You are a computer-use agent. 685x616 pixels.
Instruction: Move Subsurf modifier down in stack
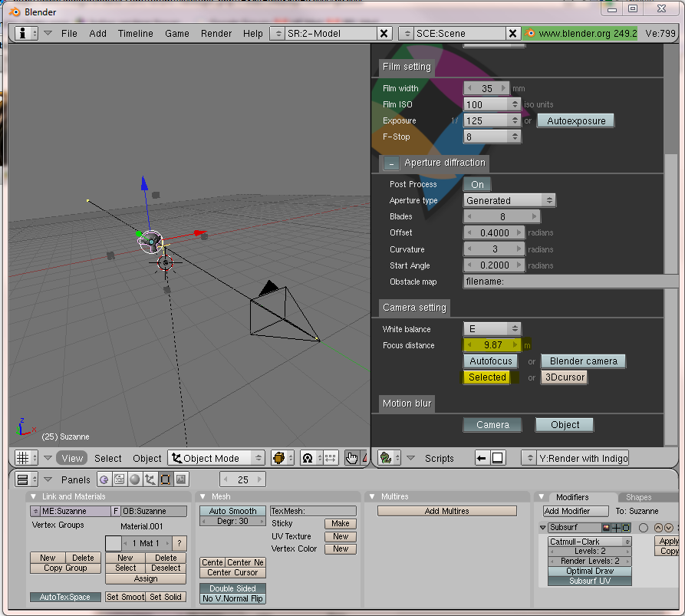pos(668,528)
